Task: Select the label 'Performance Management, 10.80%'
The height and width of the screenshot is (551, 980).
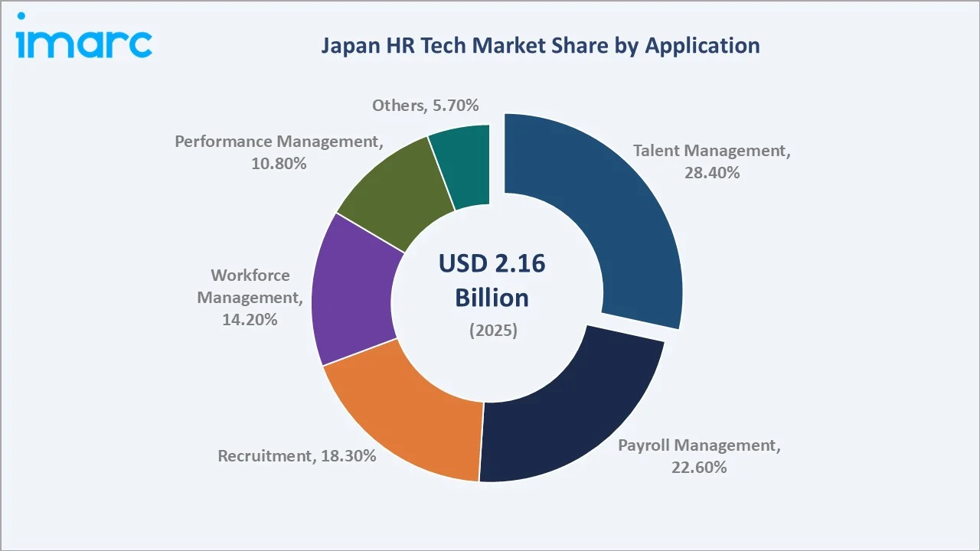Action: pos(279,152)
